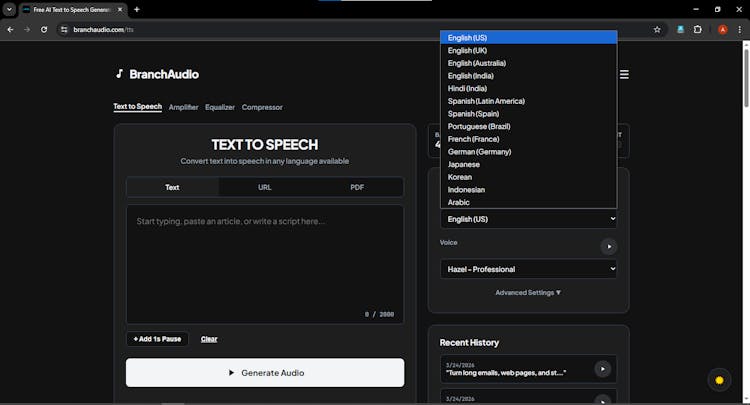Select Japanese in the language dropdown

coord(464,164)
